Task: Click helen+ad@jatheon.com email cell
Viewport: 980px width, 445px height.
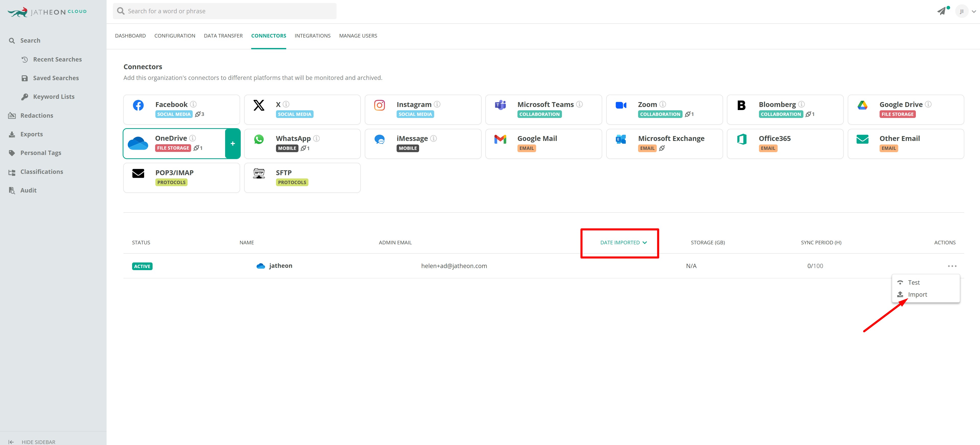Action: tap(454, 266)
